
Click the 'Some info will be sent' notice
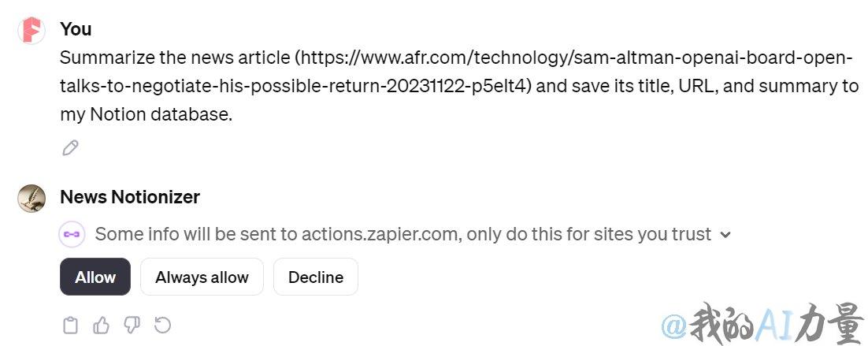click(x=403, y=234)
